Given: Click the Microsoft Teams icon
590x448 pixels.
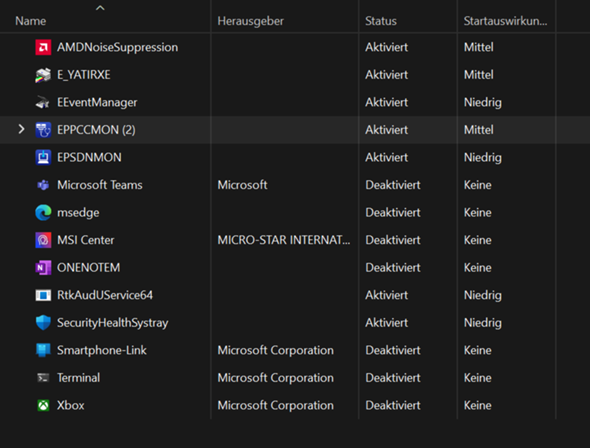Looking at the screenshot, I should [43, 185].
